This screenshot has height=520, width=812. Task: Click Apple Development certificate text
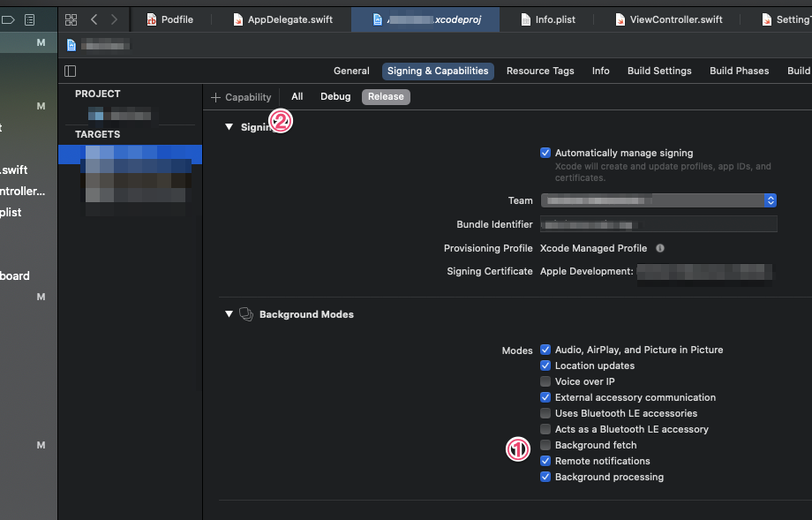coord(587,271)
